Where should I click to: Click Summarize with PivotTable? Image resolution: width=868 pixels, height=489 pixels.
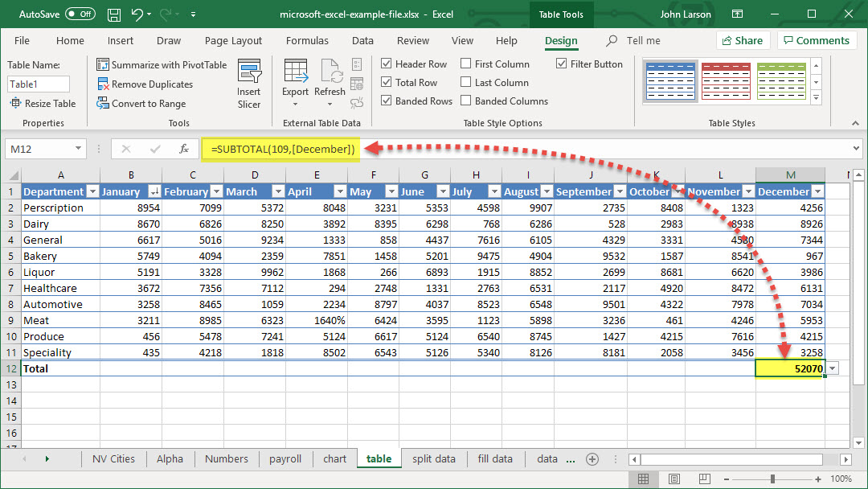[162, 65]
